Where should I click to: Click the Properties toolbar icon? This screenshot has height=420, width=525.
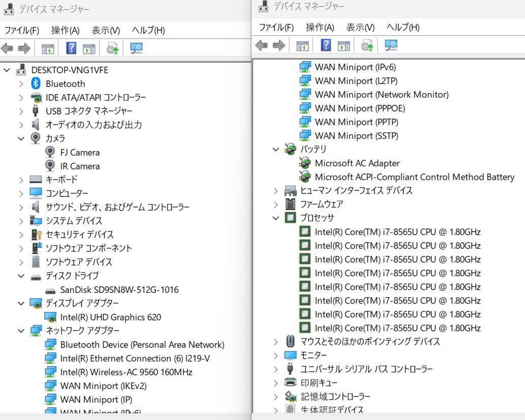click(x=88, y=48)
